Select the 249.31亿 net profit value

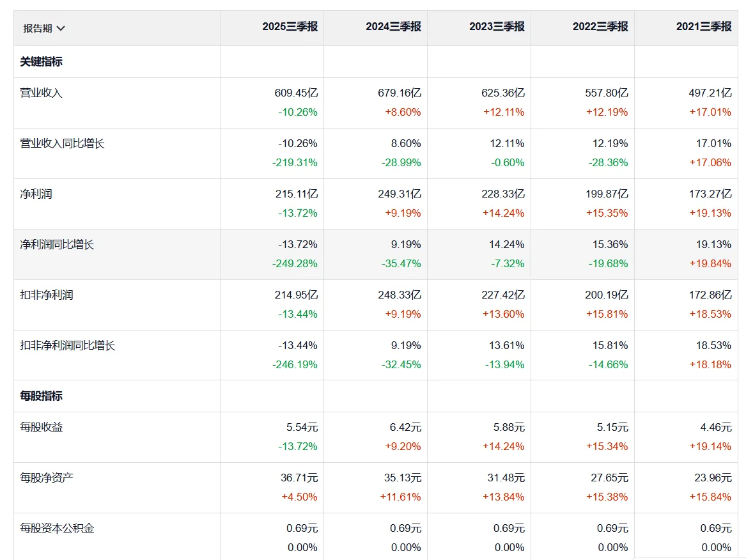pos(400,194)
